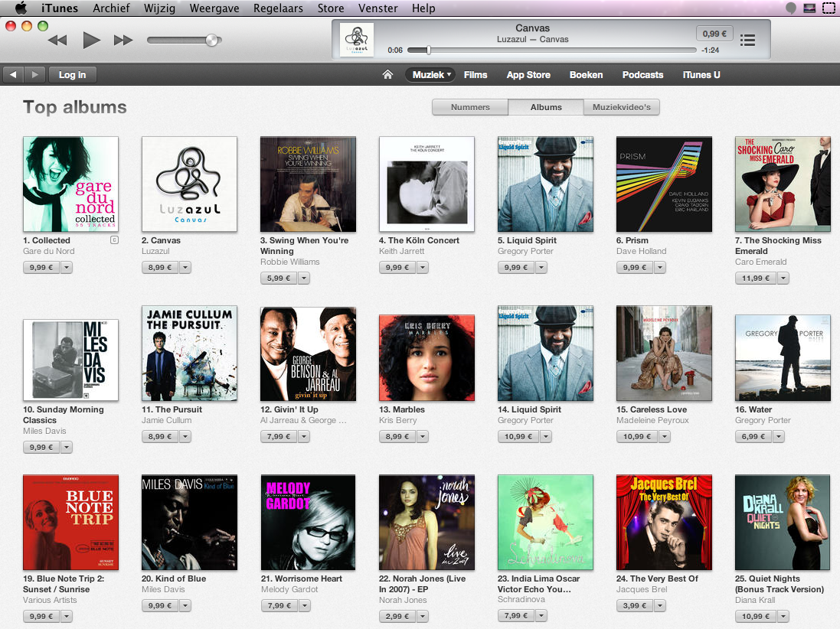Open the Up Next list icon
840x629 pixels.
[748, 40]
